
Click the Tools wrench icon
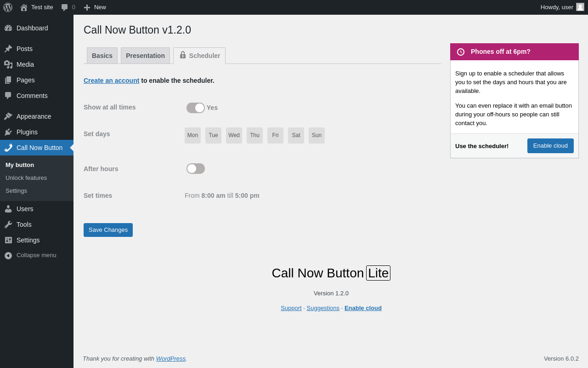pyautogui.click(x=8, y=224)
